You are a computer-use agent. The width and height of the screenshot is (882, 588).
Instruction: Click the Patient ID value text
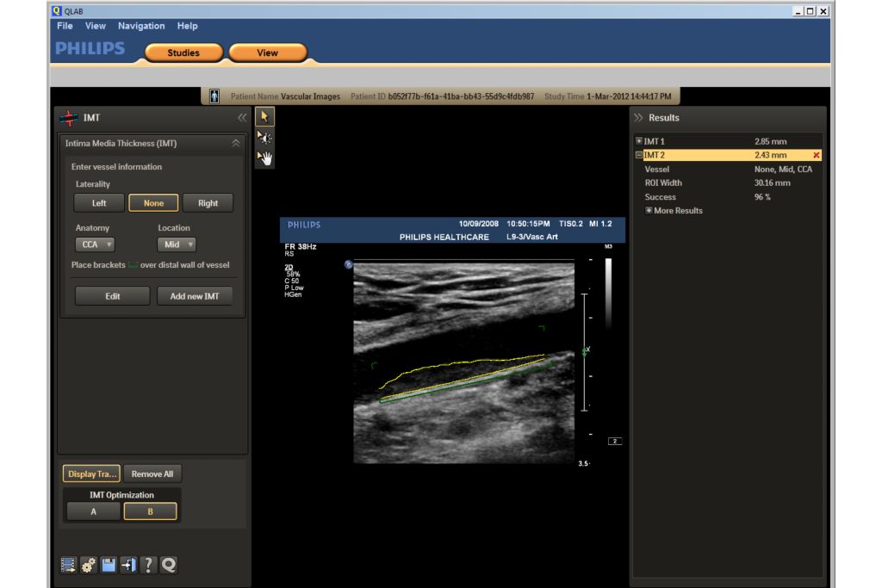click(x=461, y=96)
